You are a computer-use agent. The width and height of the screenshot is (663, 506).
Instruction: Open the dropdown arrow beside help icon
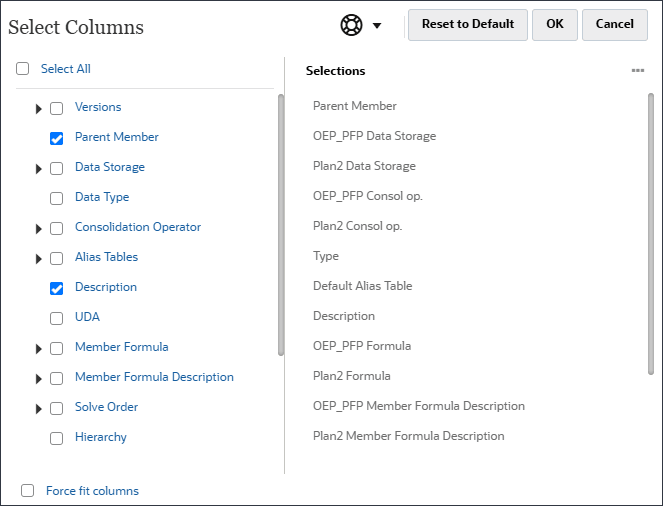(377, 26)
